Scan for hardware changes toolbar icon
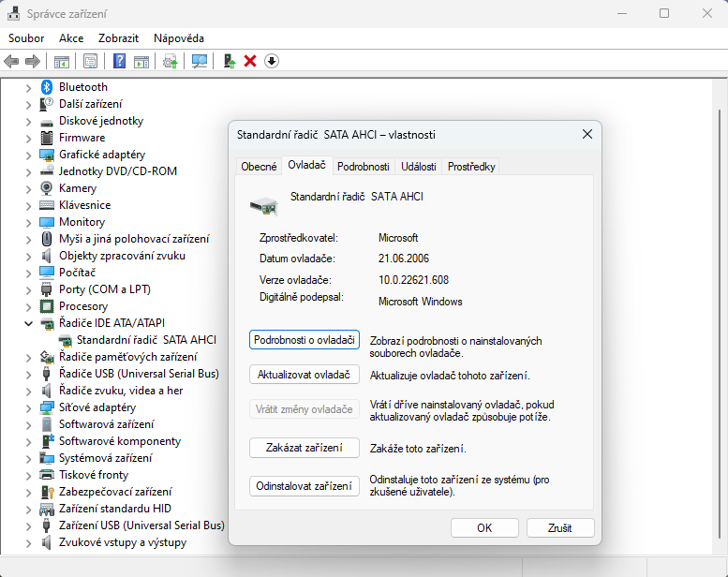This screenshot has height=577, width=728. pos(200,61)
